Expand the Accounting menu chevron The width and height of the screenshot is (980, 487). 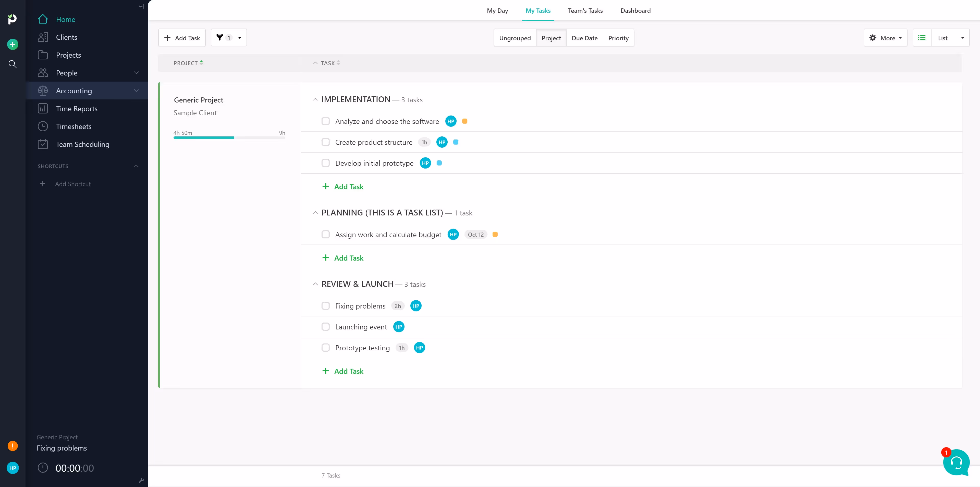tap(136, 91)
